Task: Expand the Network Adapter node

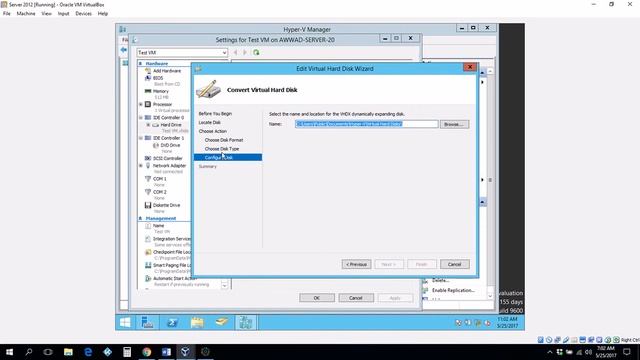Action: 141,166
